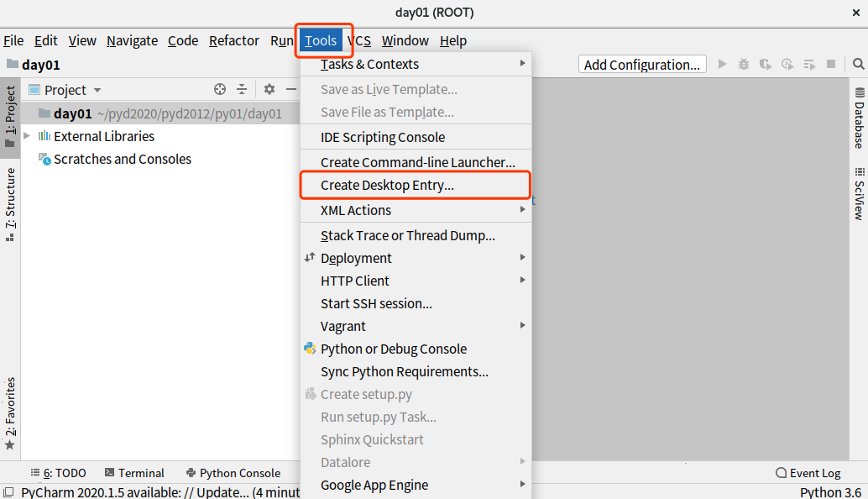Click the locate target crosshair icon
This screenshot has width=868, height=499.
(220, 89)
